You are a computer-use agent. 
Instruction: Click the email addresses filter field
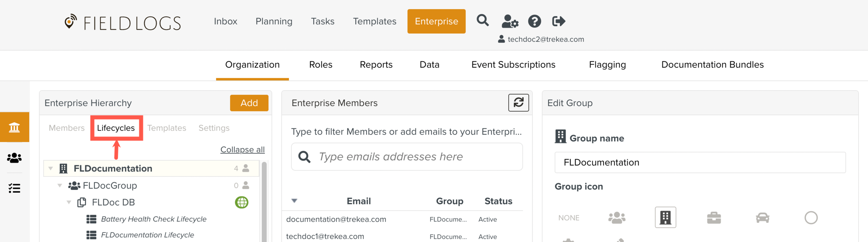pyautogui.click(x=413, y=157)
